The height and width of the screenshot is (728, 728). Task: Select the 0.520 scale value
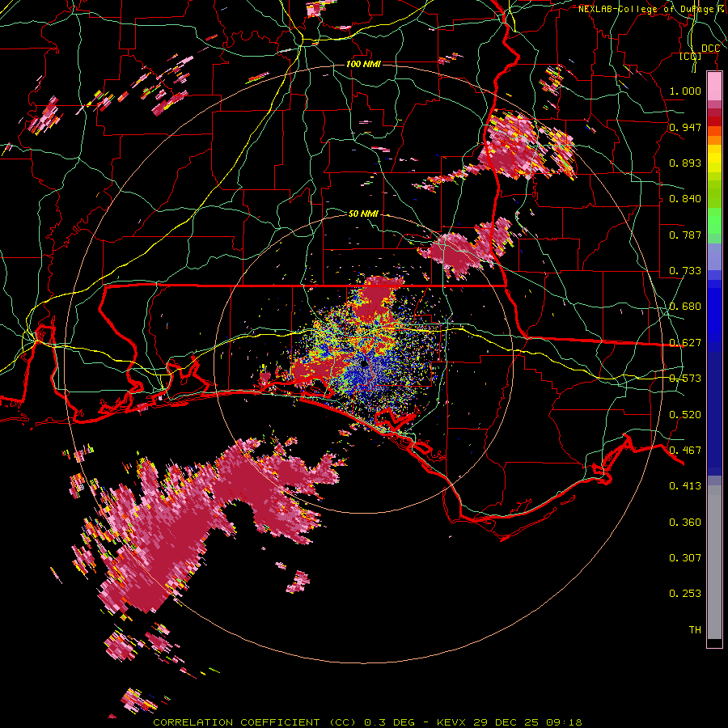(x=685, y=415)
